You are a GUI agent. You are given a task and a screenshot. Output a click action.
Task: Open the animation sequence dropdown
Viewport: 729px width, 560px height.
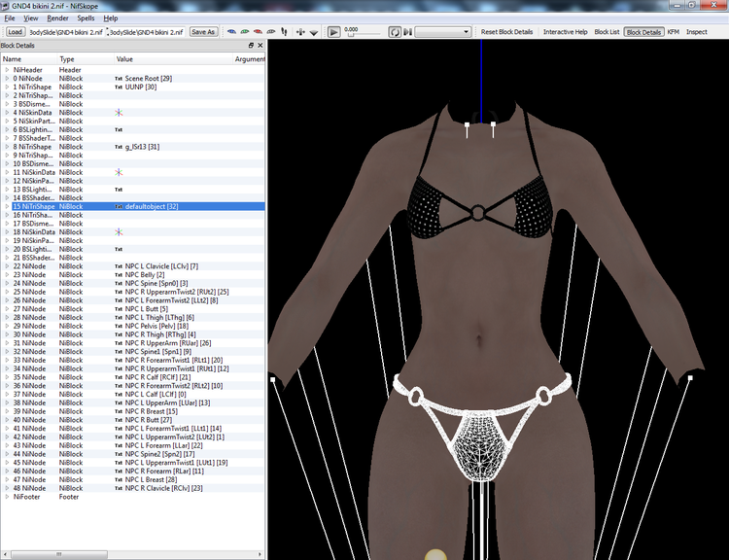442,32
